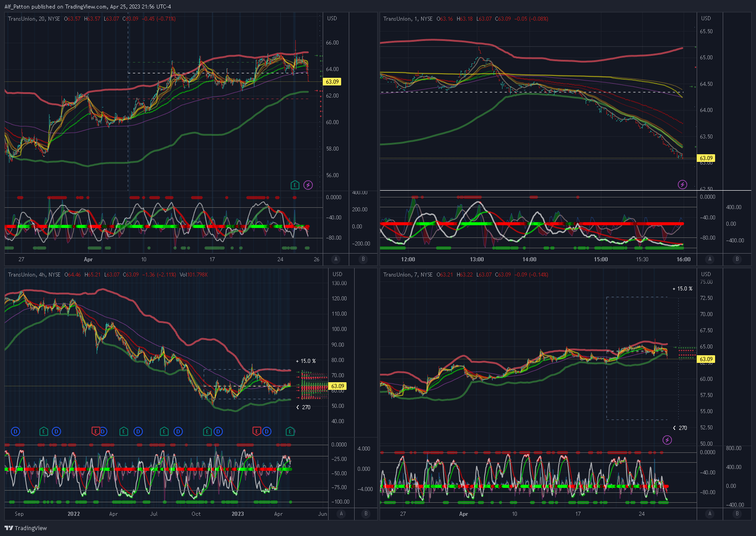Click the green E marker above Apr 2022
This screenshot has width=756, height=536.
[124, 432]
